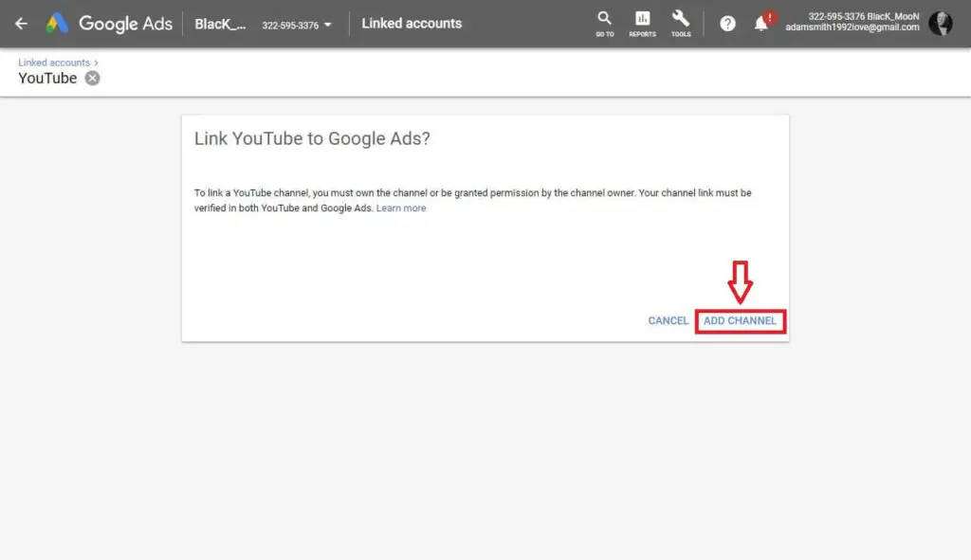Open the Reports chart icon

pyautogui.click(x=642, y=24)
